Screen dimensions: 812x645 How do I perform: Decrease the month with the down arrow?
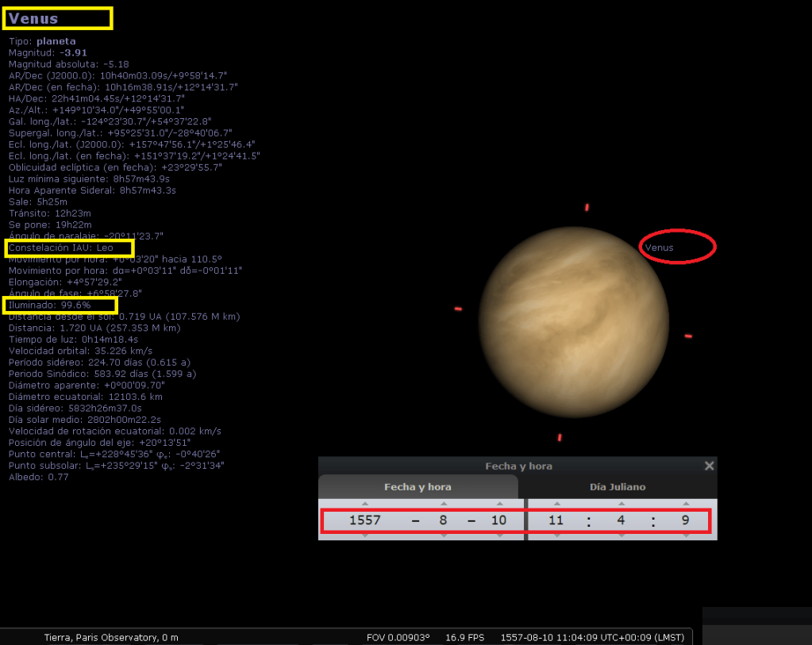coord(444,536)
